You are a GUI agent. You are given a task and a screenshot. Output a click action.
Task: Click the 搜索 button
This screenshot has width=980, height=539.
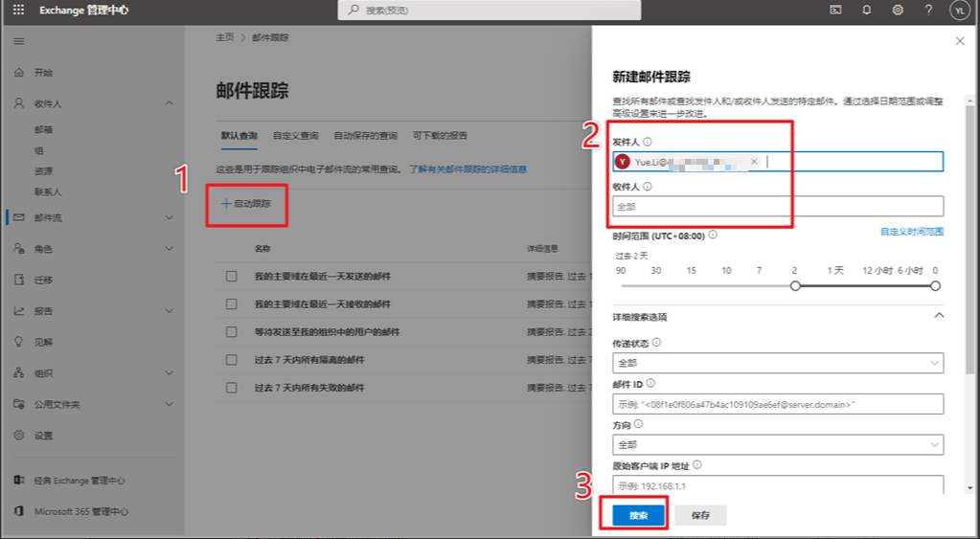click(638, 515)
